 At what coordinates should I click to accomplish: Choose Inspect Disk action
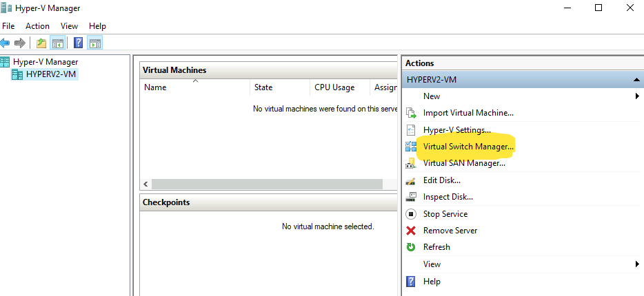pos(448,197)
